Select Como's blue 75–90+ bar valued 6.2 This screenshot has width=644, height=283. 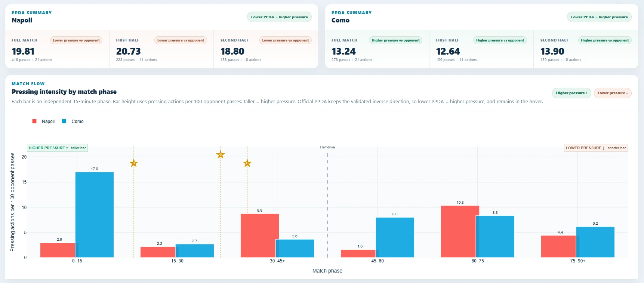click(x=595, y=242)
